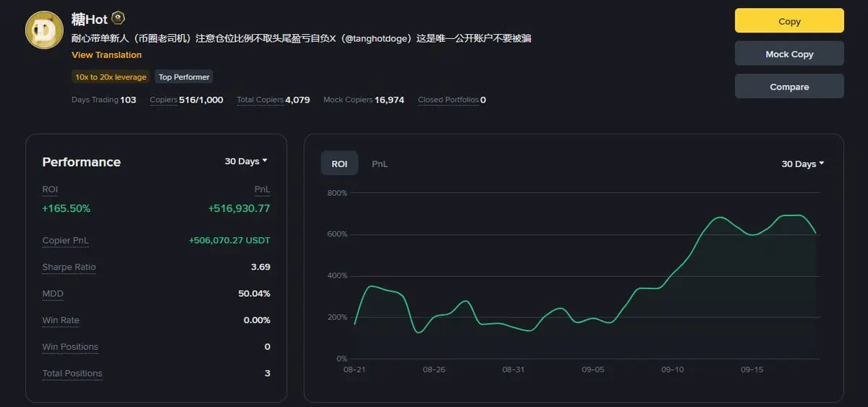The width and height of the screenshot is (868, 407).
Task: Click the Compare button
Action: (x=789, y=86)
